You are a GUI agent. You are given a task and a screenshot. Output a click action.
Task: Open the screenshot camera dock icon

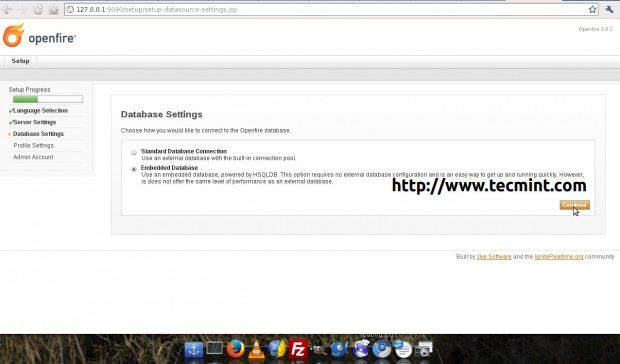click(424, 349)
